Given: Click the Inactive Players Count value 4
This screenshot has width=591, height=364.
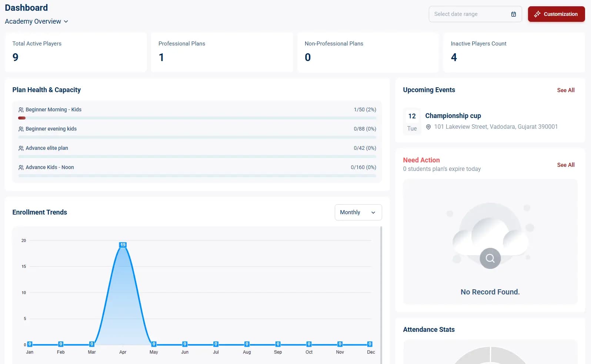Looking at the screenshot, I should point(454,57).
